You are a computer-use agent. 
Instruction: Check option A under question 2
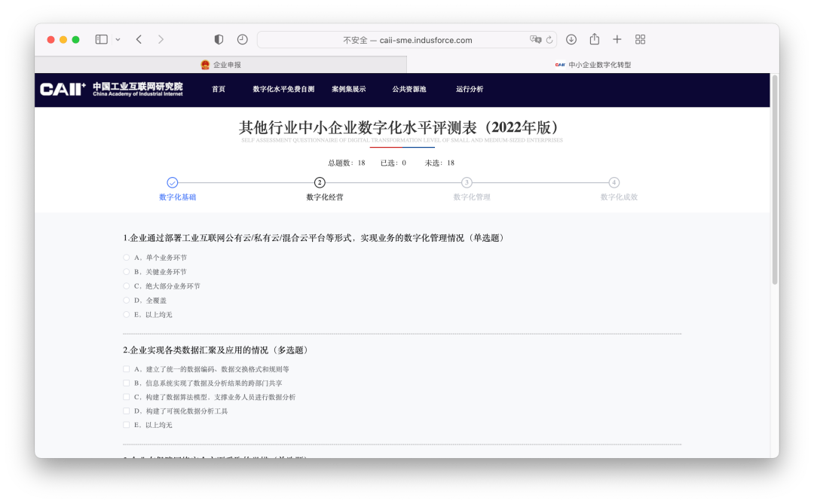click(x=126, y=368)
